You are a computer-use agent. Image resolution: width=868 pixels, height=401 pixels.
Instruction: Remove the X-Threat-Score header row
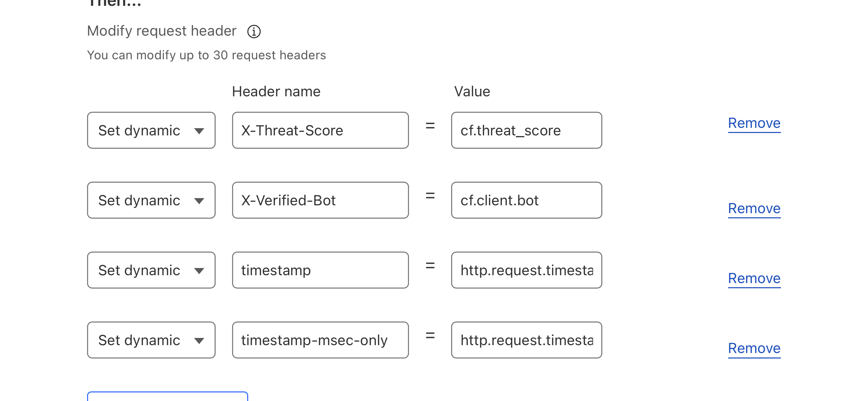click(754, 123)
